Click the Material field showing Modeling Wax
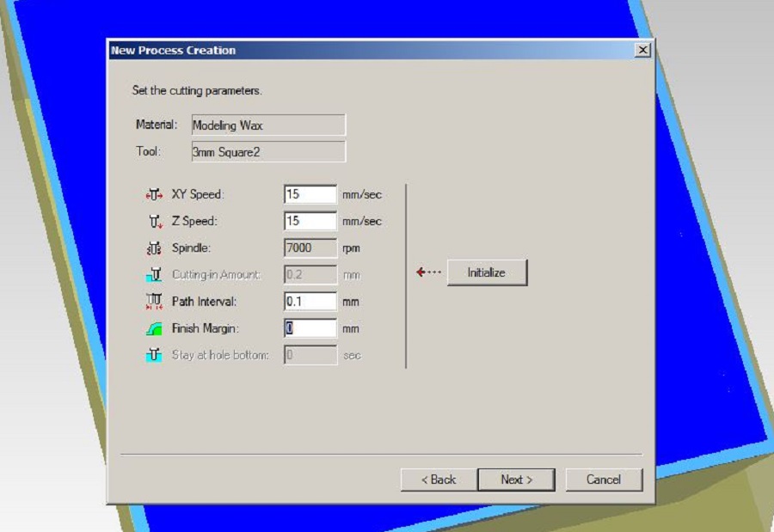Screen dimensions: 774x532 pyautogui.click(x=268, y=125)
